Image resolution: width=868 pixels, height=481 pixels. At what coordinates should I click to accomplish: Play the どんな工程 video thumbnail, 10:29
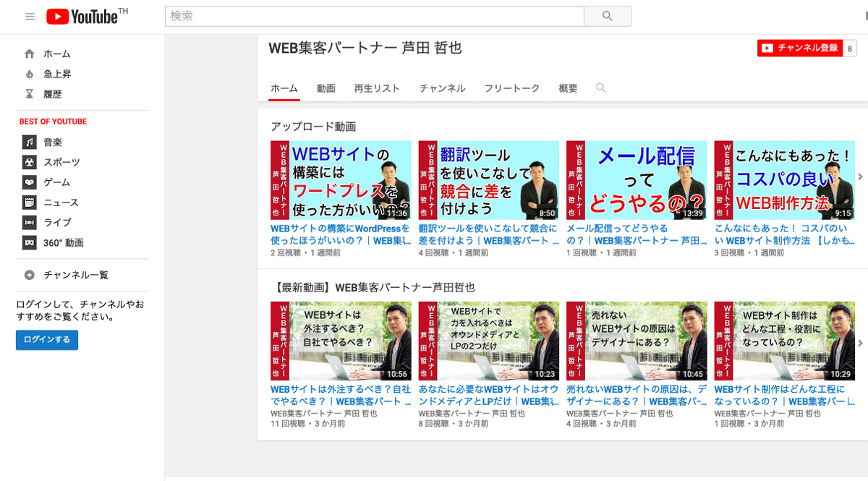pos(785,341)
